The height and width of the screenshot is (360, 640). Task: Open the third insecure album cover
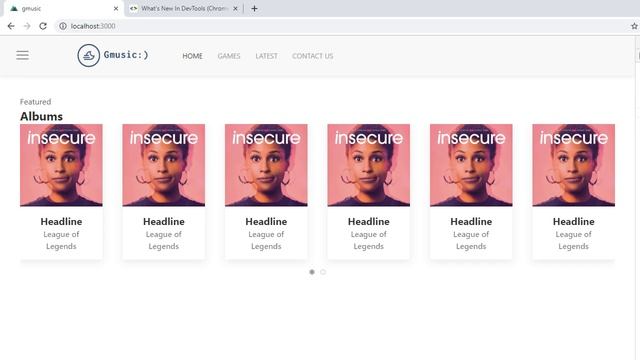[x=266, y=165]
